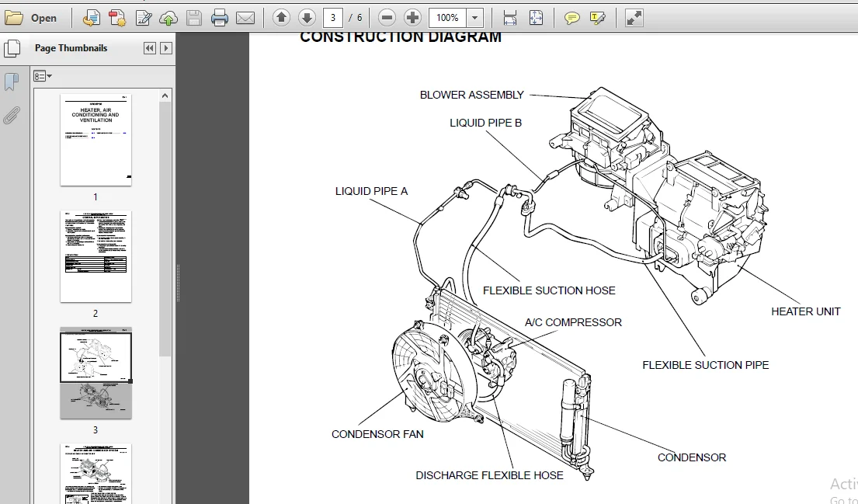Screen dimensions: 858x504
Task: Click the Page Thumbnails panel title
Action: tap(71, 48)
